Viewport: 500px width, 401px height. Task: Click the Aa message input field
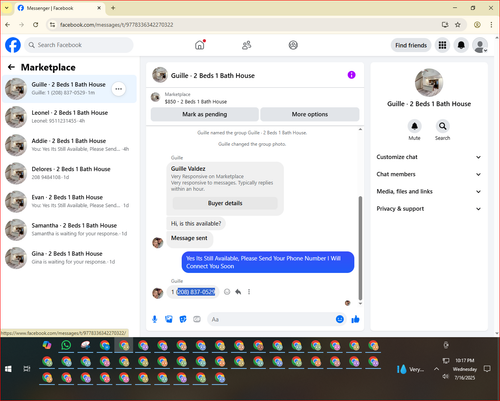[272, 319]
